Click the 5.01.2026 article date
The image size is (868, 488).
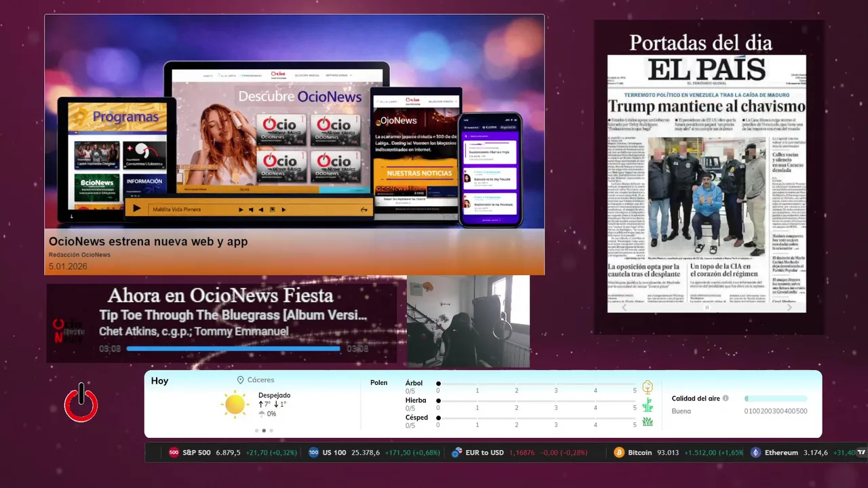tap(68, 266)
